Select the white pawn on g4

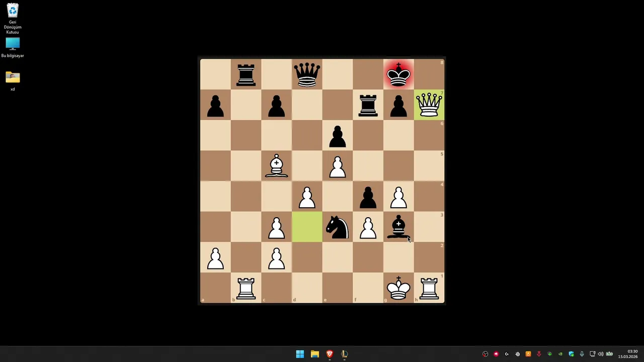398,197
